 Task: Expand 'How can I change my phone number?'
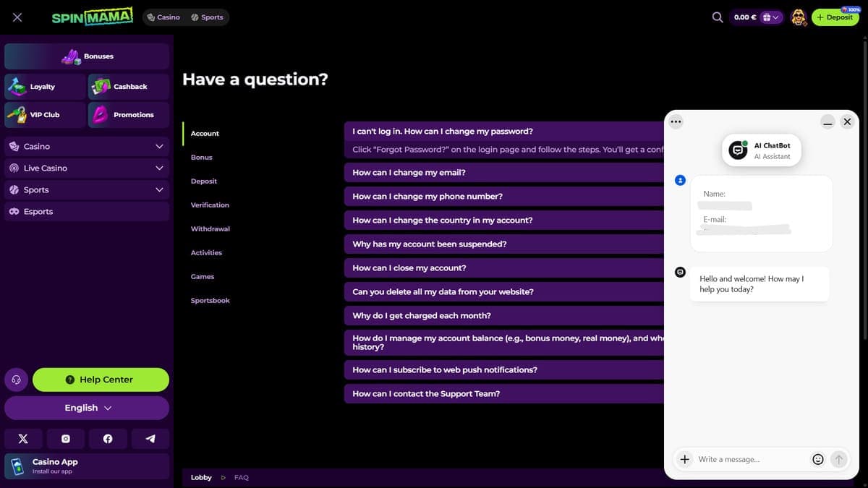point(504,196)
